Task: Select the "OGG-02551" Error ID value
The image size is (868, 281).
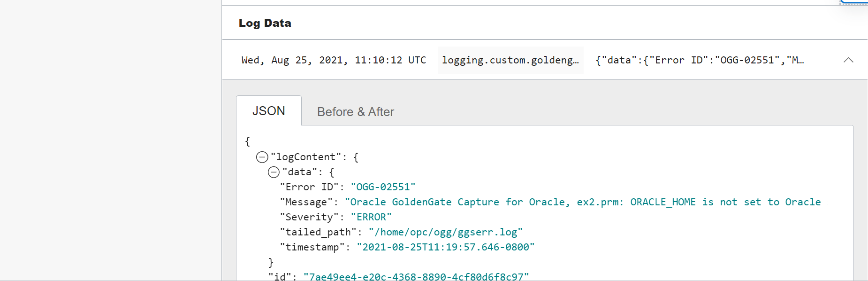Action: 383,187
